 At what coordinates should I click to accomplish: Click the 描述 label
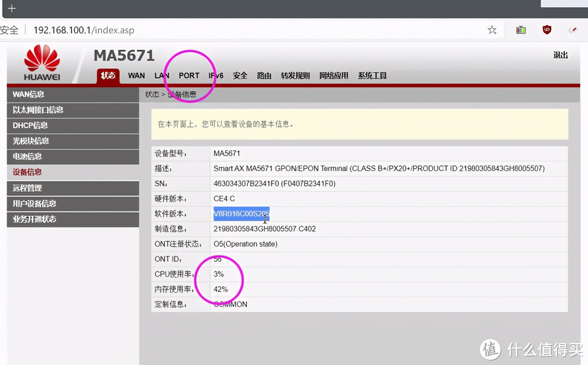(163, 169)
